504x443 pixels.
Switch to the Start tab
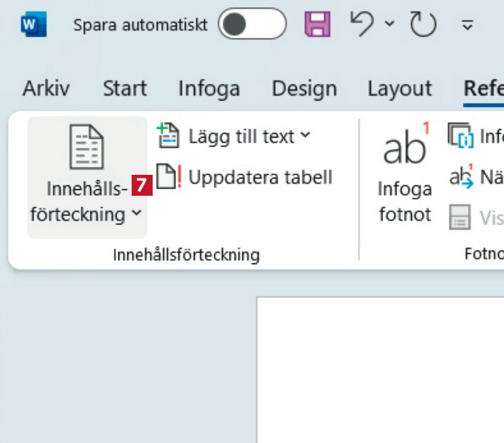tap(125, 89)
